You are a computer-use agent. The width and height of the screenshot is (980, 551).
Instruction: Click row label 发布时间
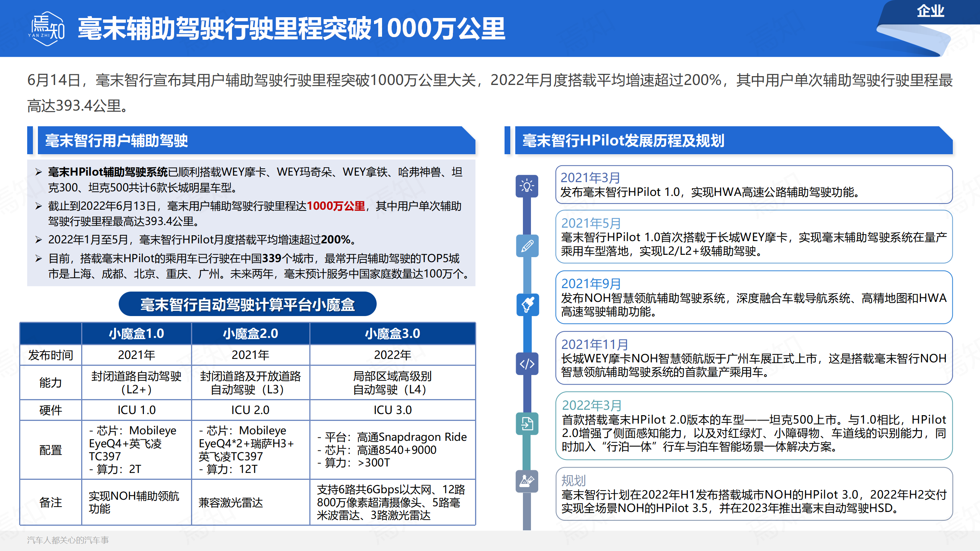[51, 355]
